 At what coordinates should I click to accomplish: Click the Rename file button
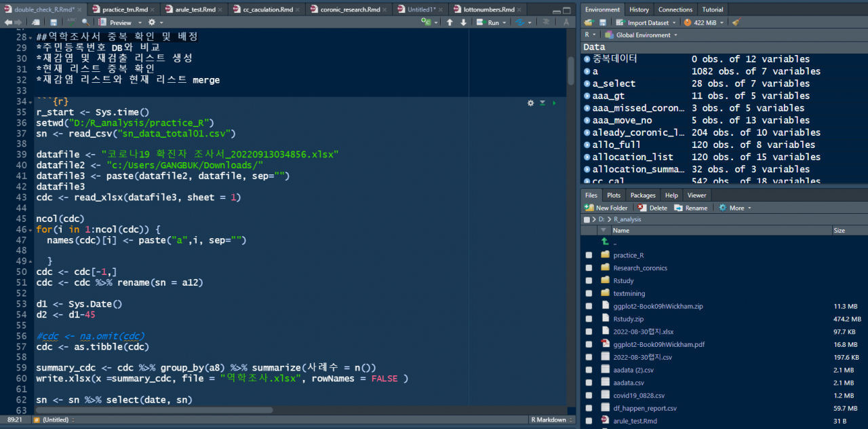pos(691,208)
